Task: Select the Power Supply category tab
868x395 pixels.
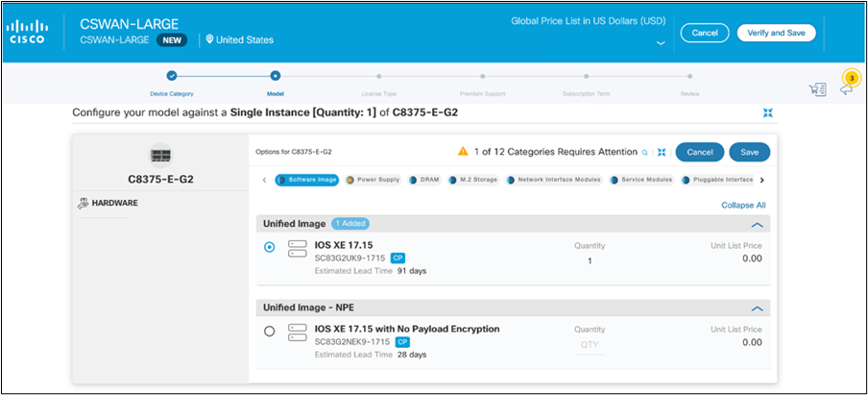Action: [x=374, y=180]
